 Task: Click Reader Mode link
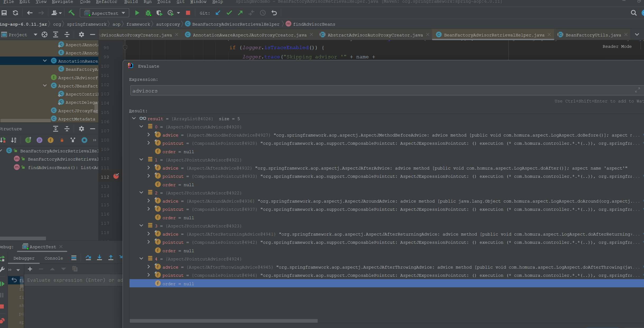pos(617,46)
